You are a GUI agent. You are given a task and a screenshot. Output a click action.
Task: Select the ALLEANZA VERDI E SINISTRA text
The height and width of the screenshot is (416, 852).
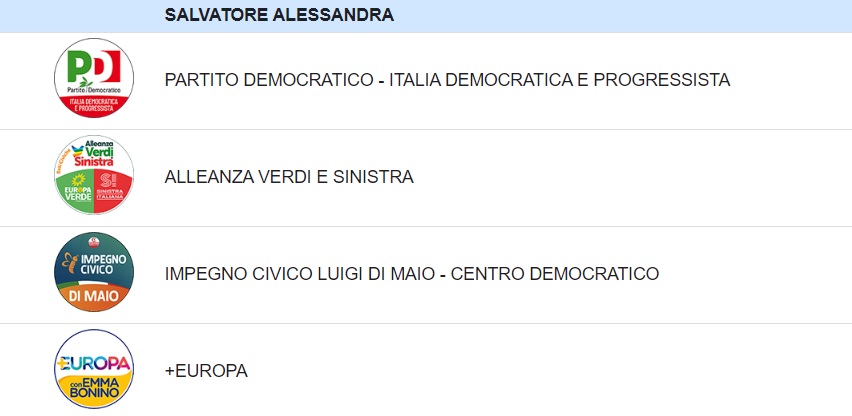pyautogui.click(x=289, y=177)
